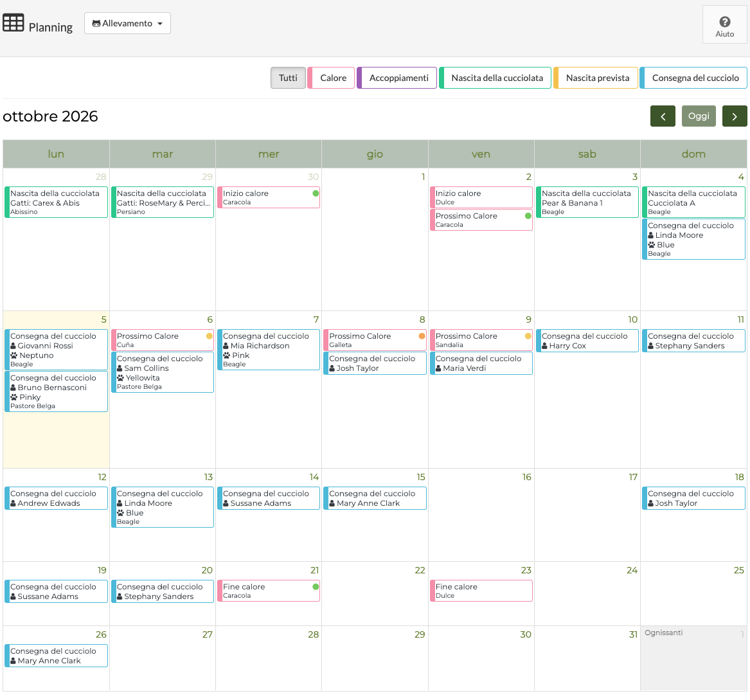
Task: Go to the next month arrow
Action: click(734, 116)
